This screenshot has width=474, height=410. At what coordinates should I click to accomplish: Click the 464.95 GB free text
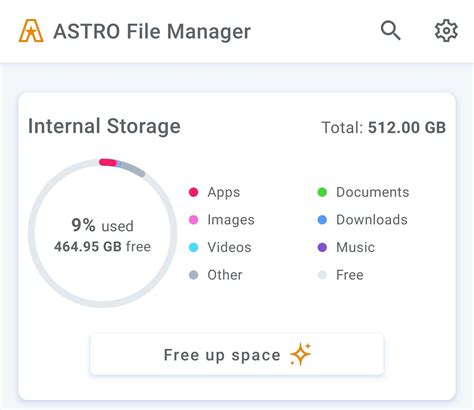pyautogui.click(x=103, y=247)
